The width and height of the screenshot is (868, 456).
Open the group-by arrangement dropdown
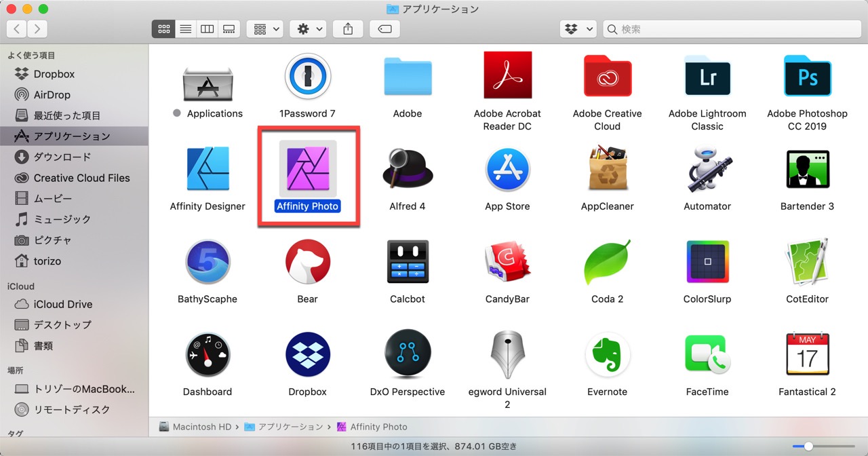point(264,29)
